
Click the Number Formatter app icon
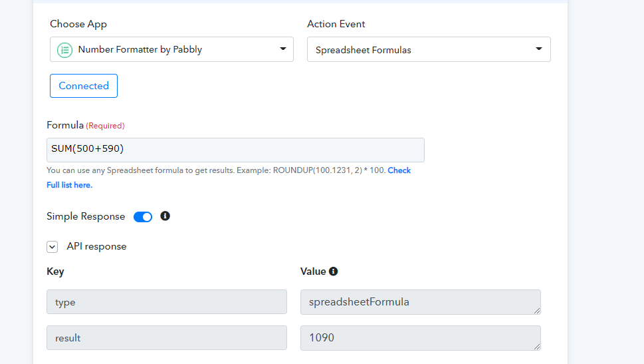[64, 50]
